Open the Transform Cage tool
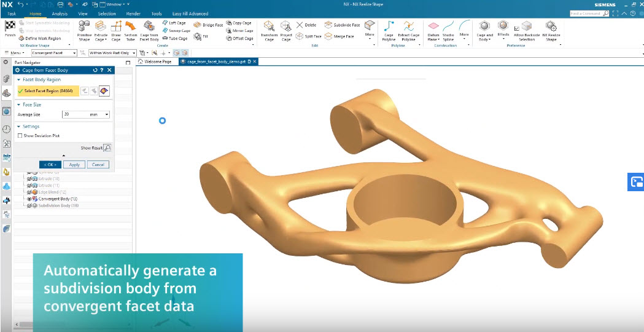 pyautogui.click(x=269, y=30)
